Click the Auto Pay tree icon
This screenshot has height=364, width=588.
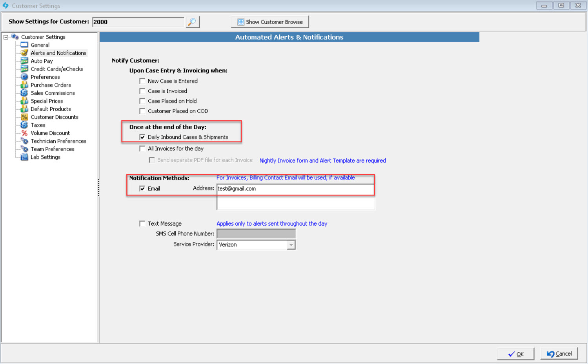pyautogui.click(x=24, y=61)
